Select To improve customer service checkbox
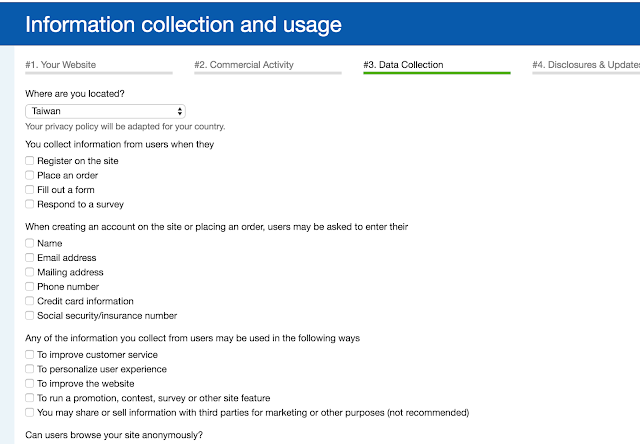Viewport: 640px width, 444px height. tap(29, 355)
